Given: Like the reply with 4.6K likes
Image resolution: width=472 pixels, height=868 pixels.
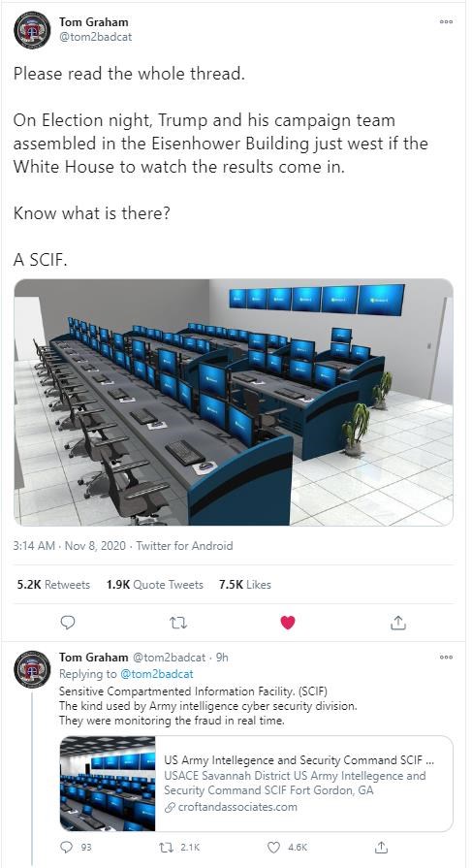Looking at the screenshot, I should coord(287,847).
